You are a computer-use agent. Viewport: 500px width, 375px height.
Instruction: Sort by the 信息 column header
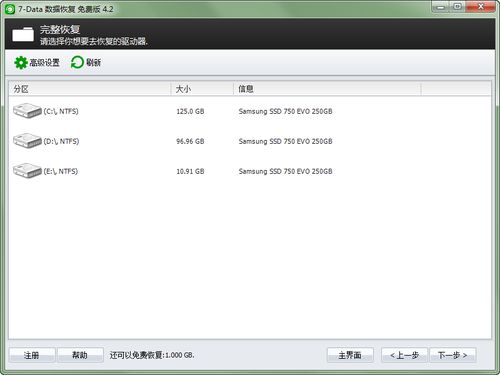[327, 89]
